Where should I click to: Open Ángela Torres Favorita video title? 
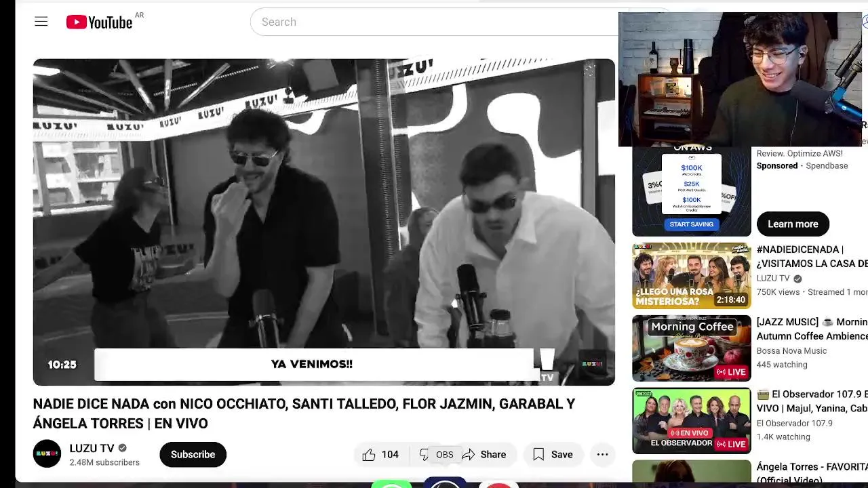(x=812, y=473)
